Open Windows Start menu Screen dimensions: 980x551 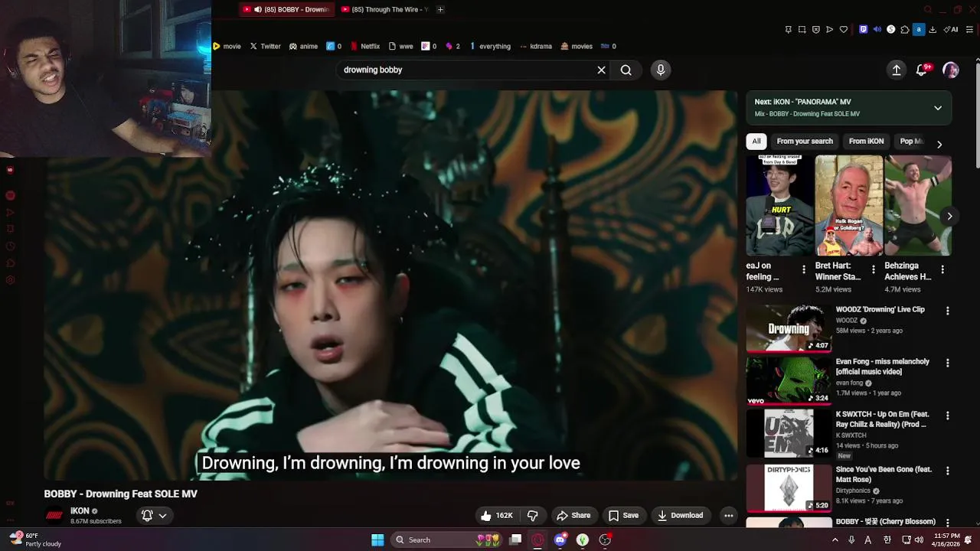[377, 540]
